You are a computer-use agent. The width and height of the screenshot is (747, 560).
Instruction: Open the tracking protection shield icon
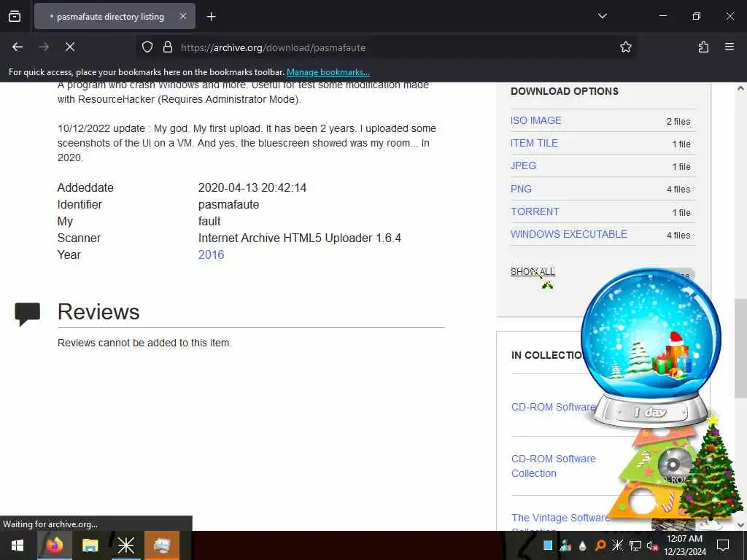(x=147, y=47)
